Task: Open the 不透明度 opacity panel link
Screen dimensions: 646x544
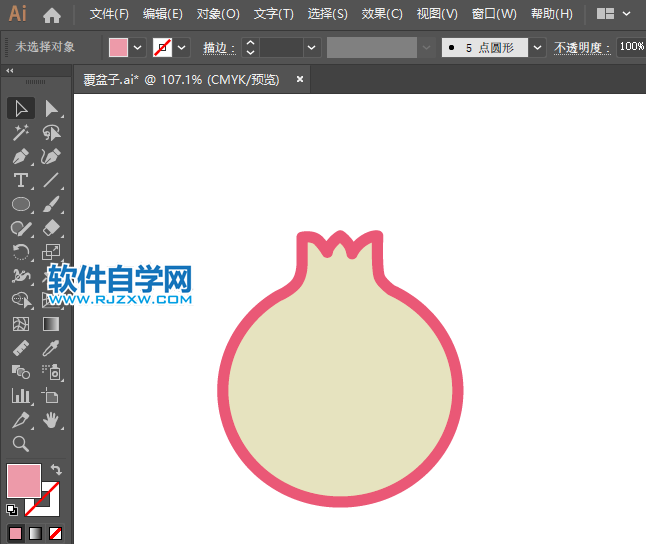Action: coord(582,48)
